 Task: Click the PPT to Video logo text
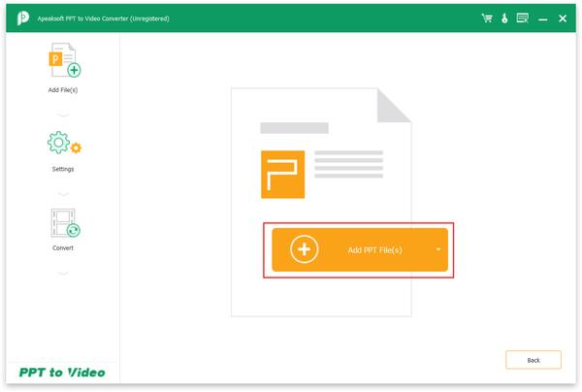tap(62, 373)
